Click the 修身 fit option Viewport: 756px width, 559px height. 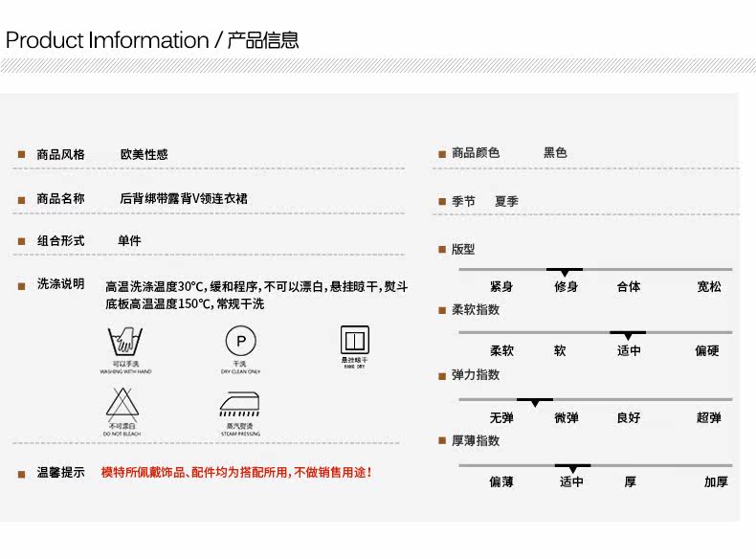pos(566,286)
